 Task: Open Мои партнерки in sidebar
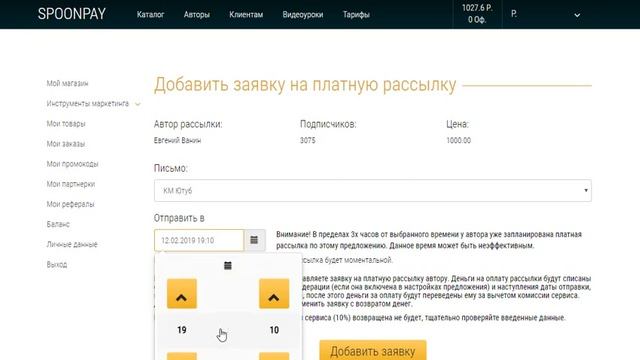pyautogui.click(x=71, y=184)
